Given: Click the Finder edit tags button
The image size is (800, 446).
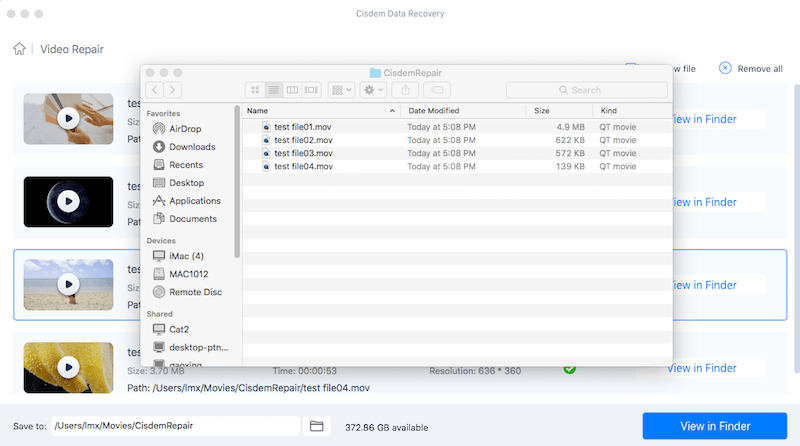Looking at the screenshot, I should [437, 90].
